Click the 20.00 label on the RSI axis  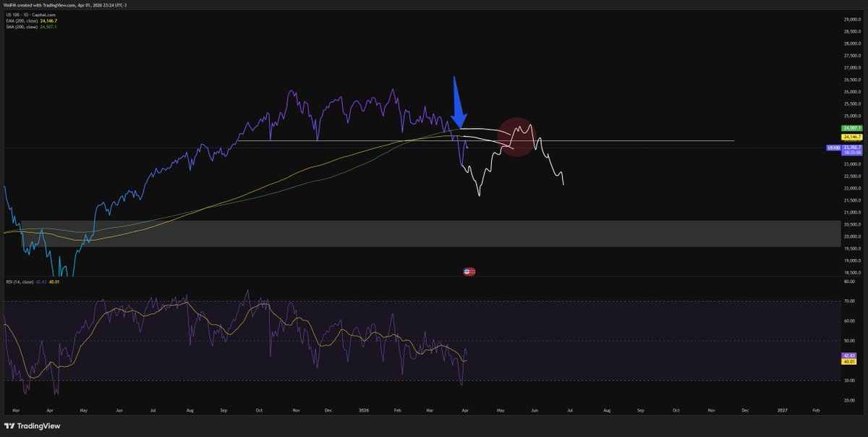(x=848, y=400)
